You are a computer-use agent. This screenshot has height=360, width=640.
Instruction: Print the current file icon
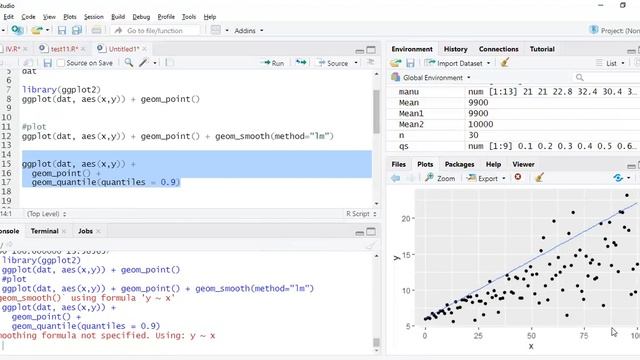point(96,31)
